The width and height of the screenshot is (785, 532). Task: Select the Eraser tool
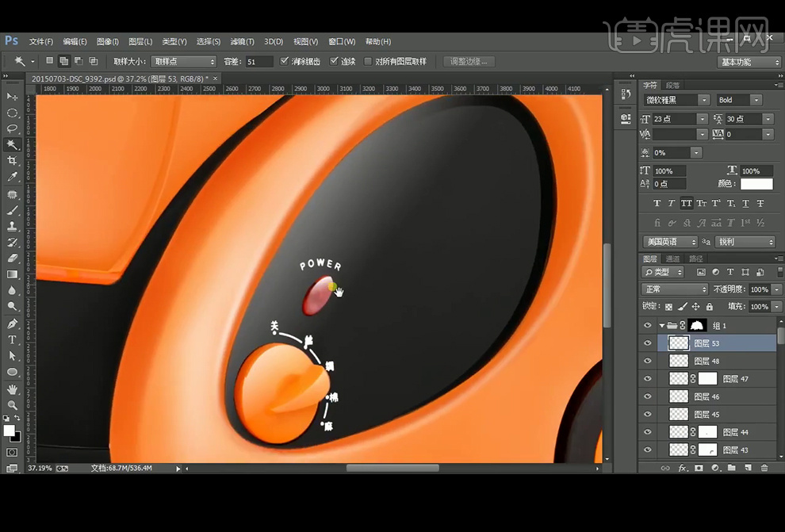coord(12,258)
